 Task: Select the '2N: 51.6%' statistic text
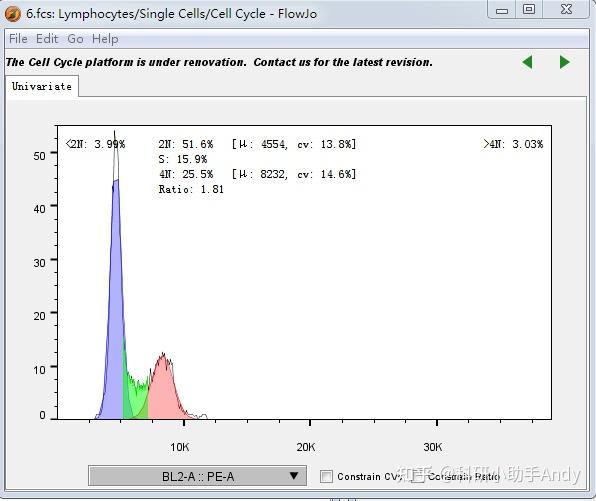pyautogui.click(x=186, y=144)
